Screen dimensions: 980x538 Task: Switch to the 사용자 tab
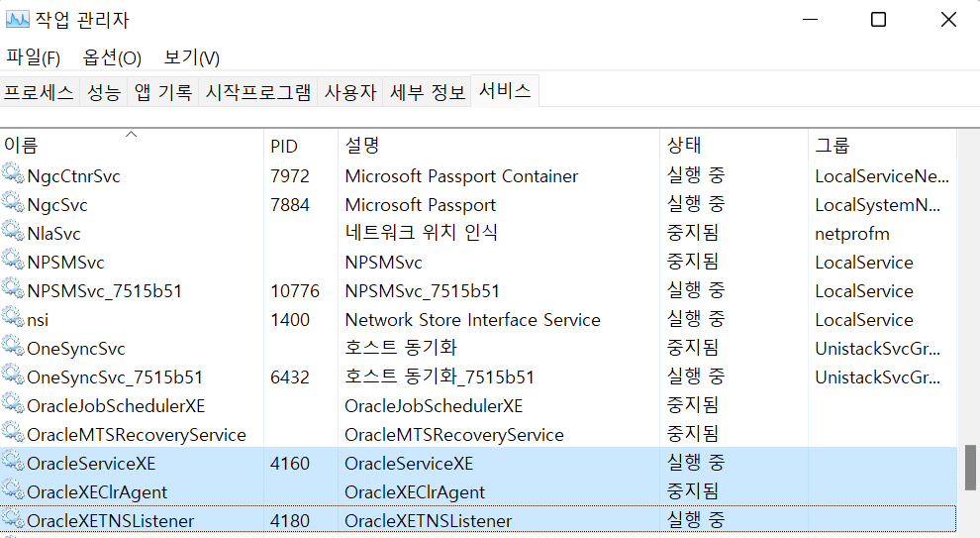coord(350,92)
